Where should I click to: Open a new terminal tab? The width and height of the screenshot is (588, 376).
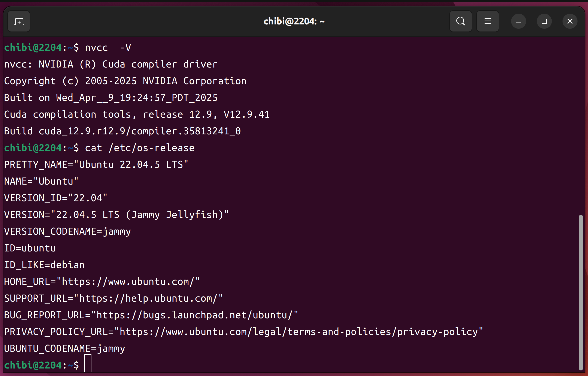point(19,21)
